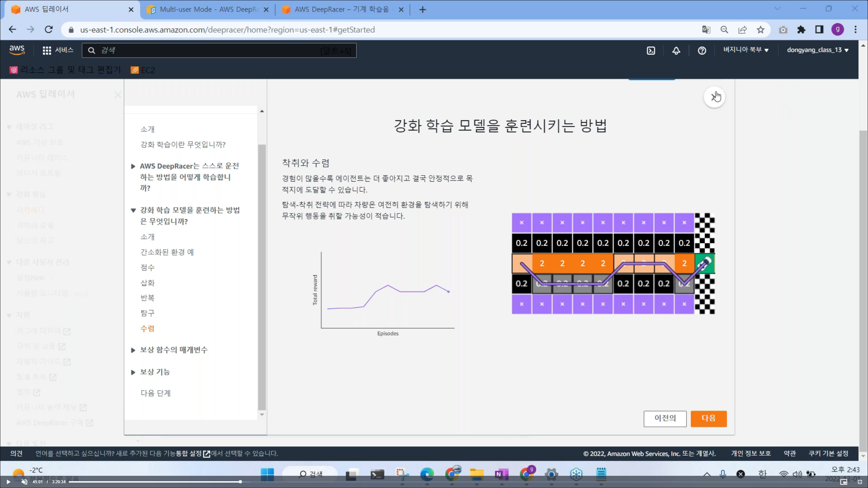Screen dimensions: 868x488
Task: Open AWS CloudShell icon in header
Action: pos(651,50)
